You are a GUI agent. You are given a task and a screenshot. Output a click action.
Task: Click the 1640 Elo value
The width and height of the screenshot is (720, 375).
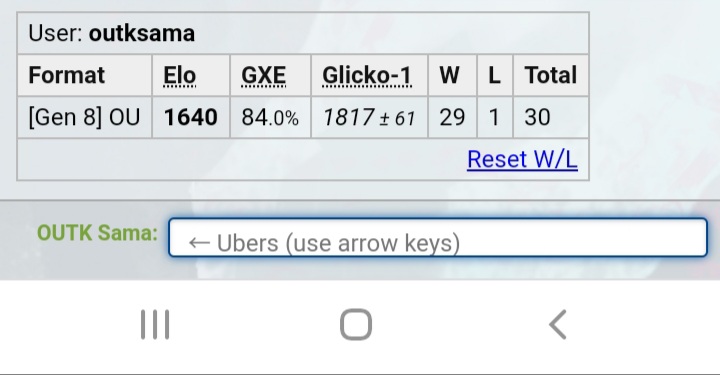(x=191, y=117)
